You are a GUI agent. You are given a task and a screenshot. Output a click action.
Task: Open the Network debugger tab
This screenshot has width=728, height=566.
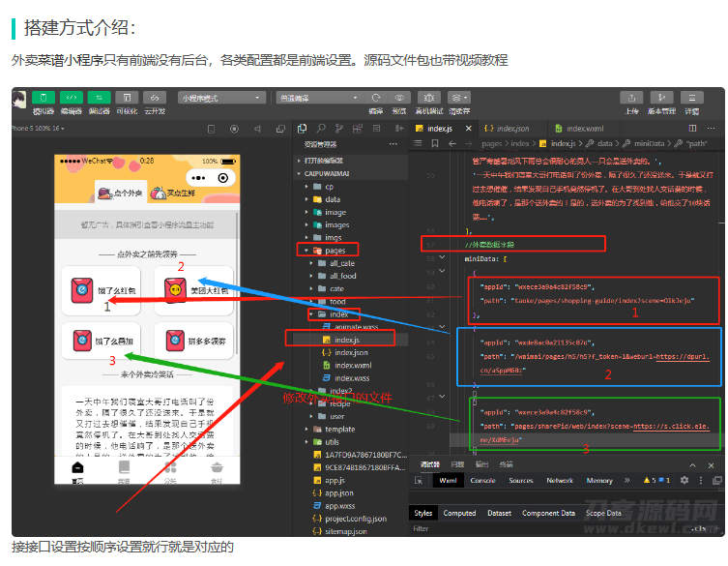pos(560,480)
